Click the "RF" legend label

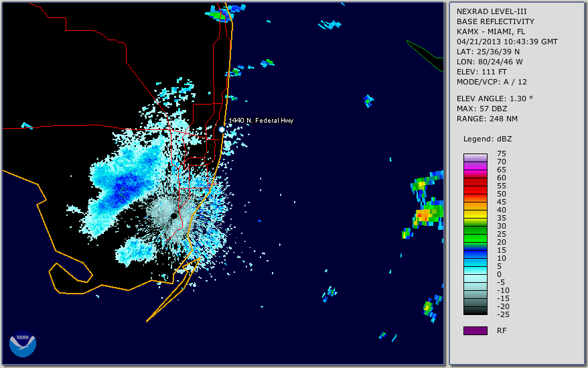502,330
